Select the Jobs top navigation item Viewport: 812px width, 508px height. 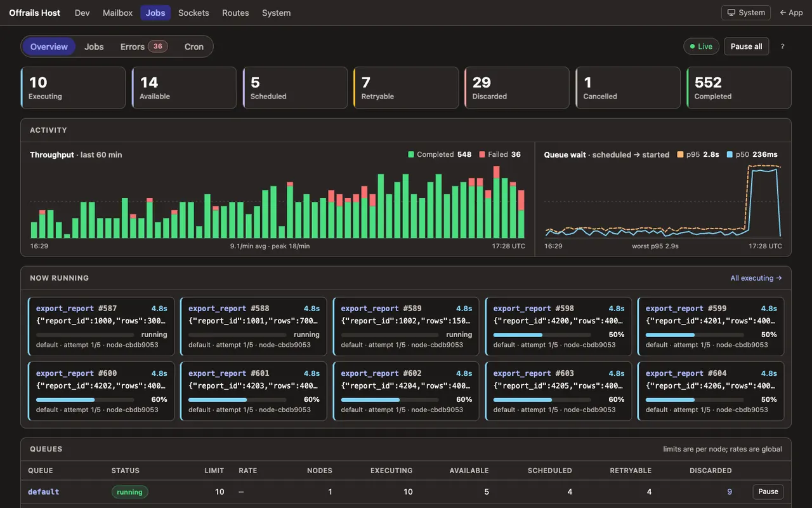coord(155,13)
